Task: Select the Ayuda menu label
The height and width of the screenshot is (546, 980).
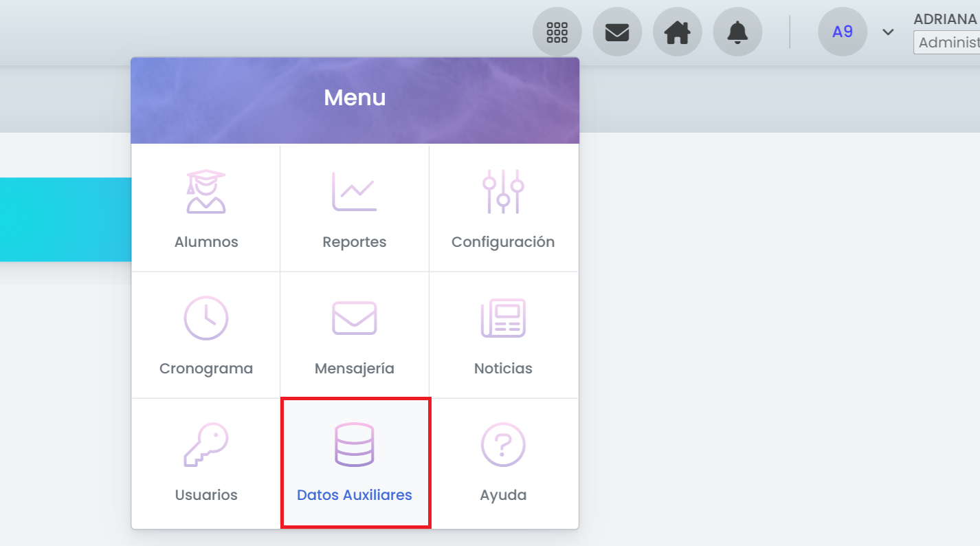Action: pyautogui.click(x=503, y=495)
